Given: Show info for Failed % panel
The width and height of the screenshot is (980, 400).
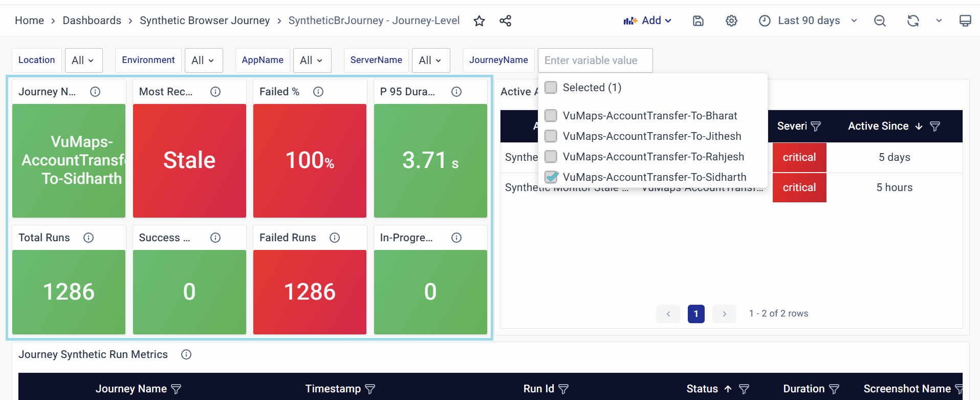Looking at the screenshot, I should tap(318, 92).
